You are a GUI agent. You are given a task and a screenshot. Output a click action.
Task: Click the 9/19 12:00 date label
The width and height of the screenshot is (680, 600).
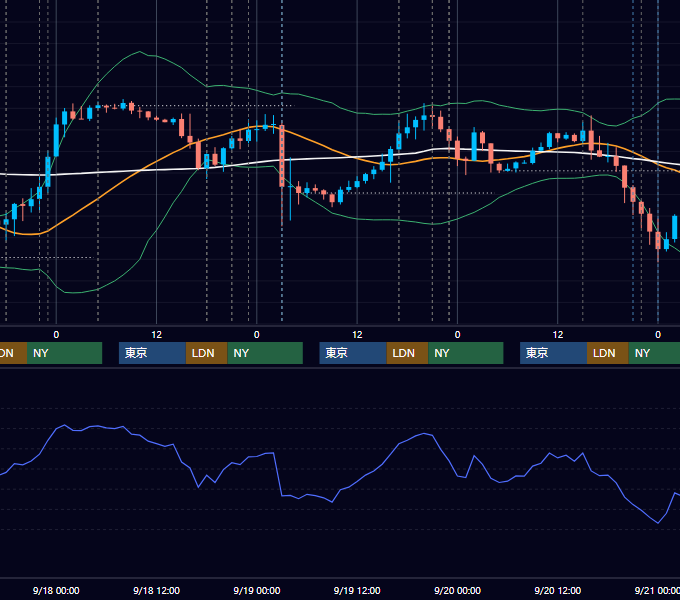click(357, 590)
